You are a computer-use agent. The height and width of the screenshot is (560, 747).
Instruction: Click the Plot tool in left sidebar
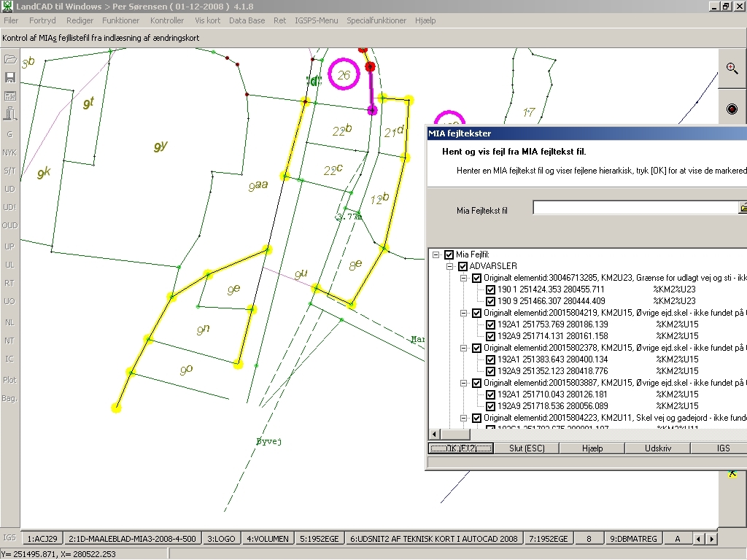pyautogui.click(x=9, y=380)
